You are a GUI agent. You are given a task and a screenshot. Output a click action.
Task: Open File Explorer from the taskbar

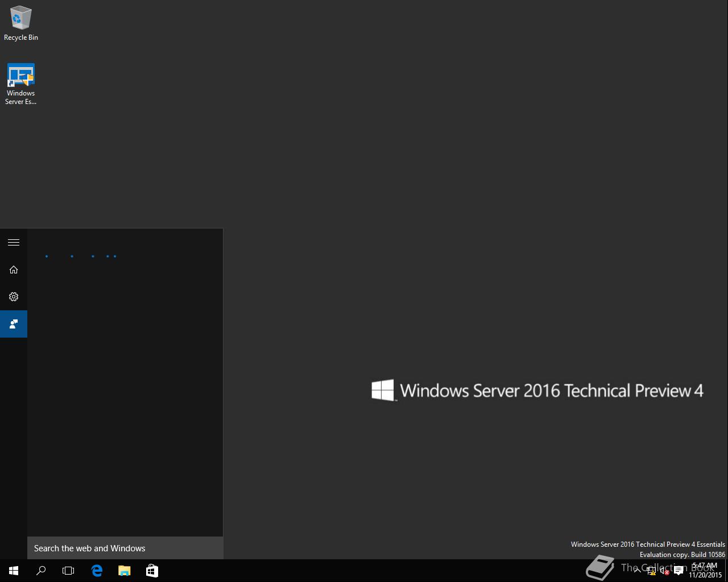124,571
